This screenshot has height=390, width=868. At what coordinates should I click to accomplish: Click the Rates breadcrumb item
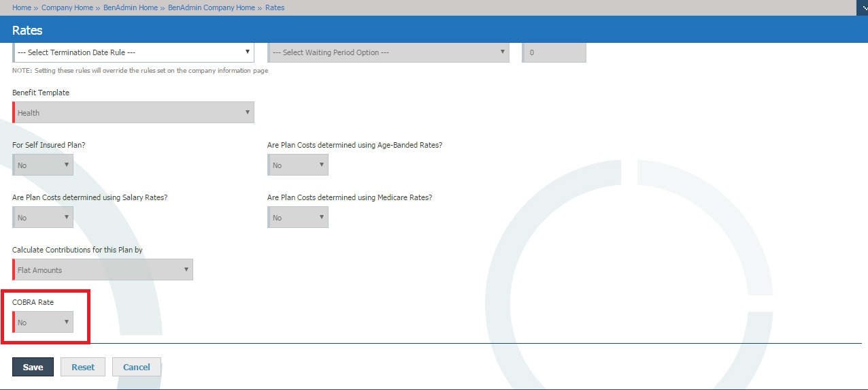coord(275,7)
